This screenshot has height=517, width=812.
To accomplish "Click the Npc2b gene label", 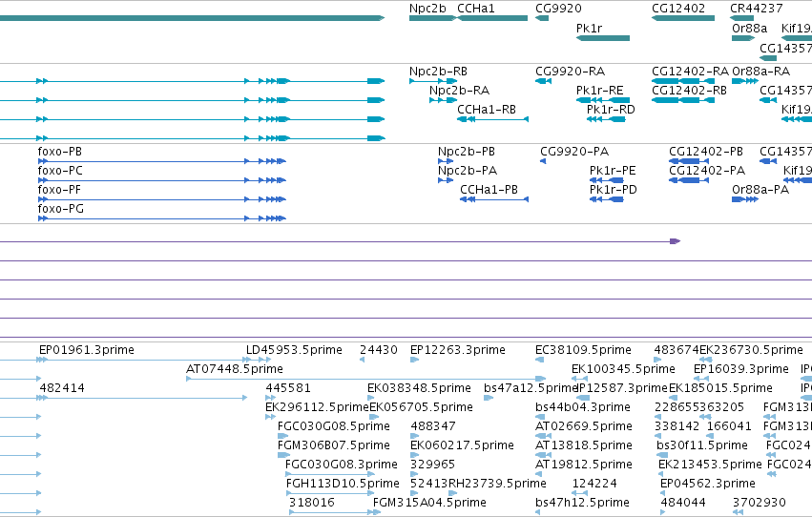I will [427, 9].
